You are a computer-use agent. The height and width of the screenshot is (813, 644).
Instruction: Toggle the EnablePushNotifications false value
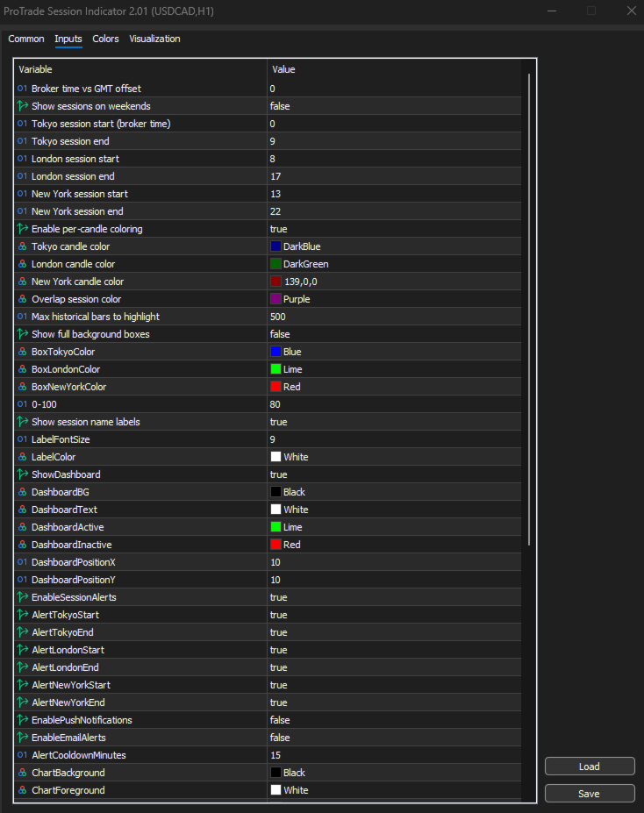(393, 720)
